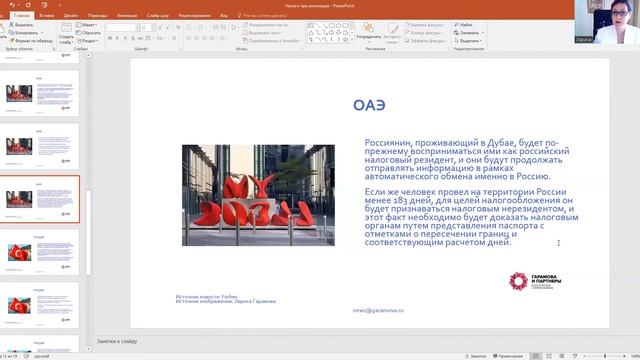Open the Рецензирование ribbon tab

pyautogui.click(x=194, y=16)
